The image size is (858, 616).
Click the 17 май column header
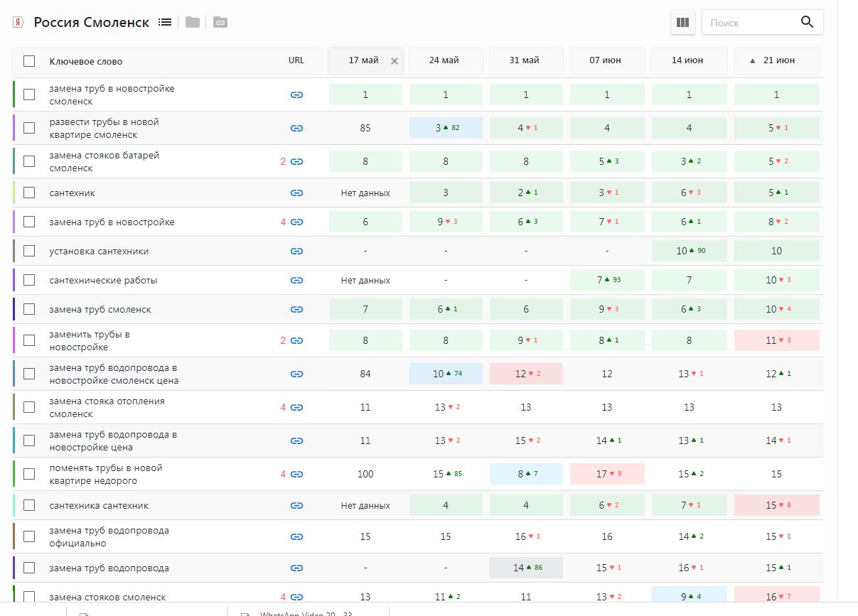pos(364,61)
